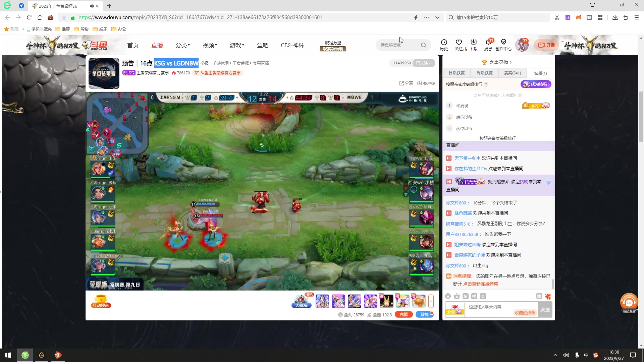Open the 滤 chat filter settings
644x362 pixels.
[539, 296]
